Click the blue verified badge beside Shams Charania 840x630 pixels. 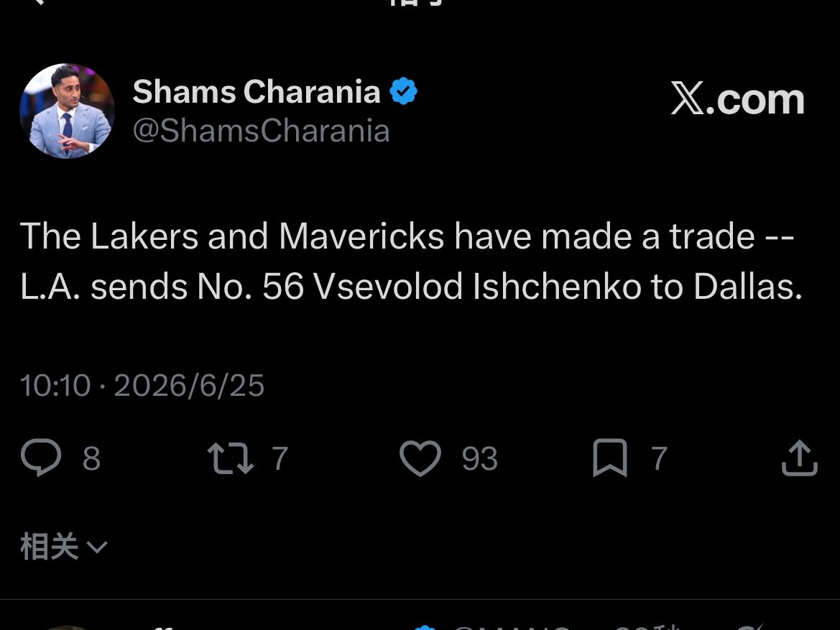(403, 91)
